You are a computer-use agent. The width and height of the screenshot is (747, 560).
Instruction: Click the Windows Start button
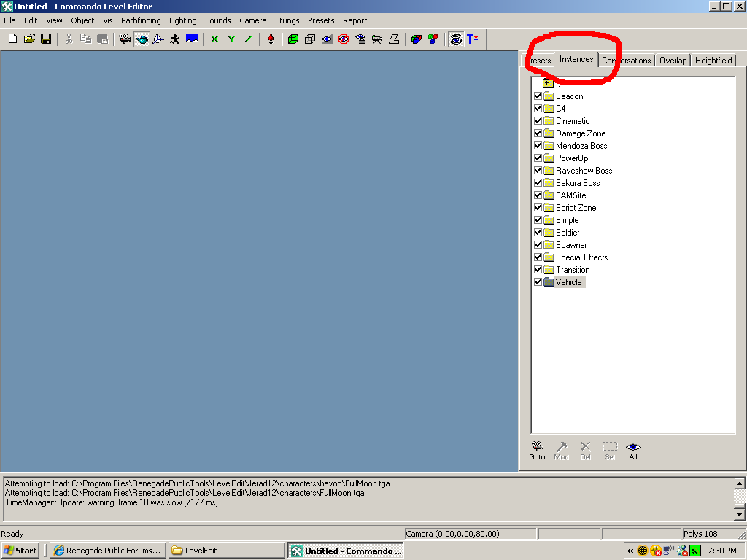tap(20, 551)
